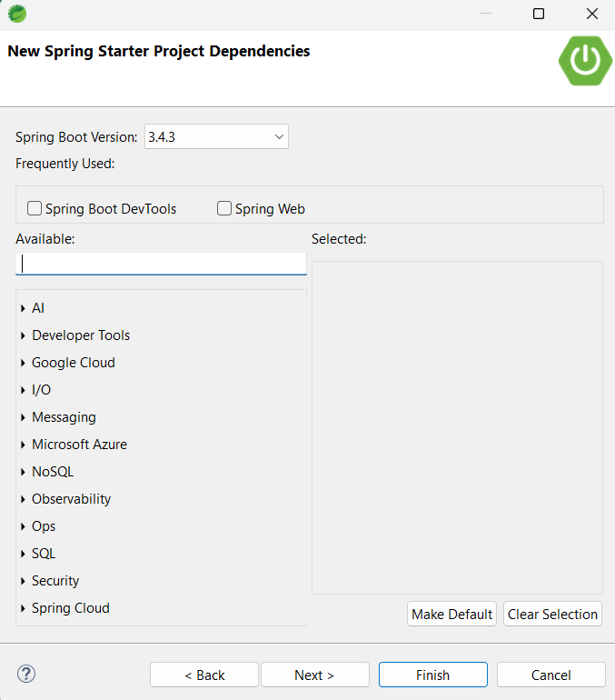
Task: Click the Spring leaf icon in title bar
Action: pos(17,14)
